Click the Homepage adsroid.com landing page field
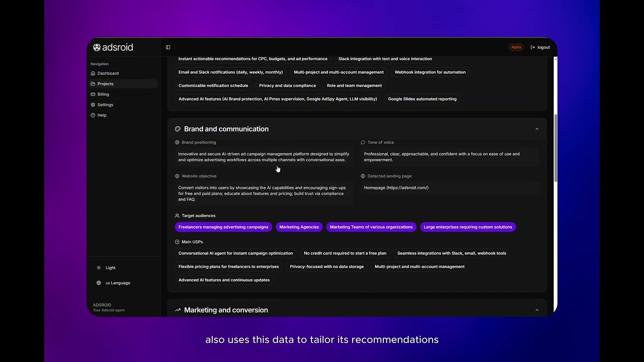The width and height of the screenshot is (644, 362). pos(450,188)
